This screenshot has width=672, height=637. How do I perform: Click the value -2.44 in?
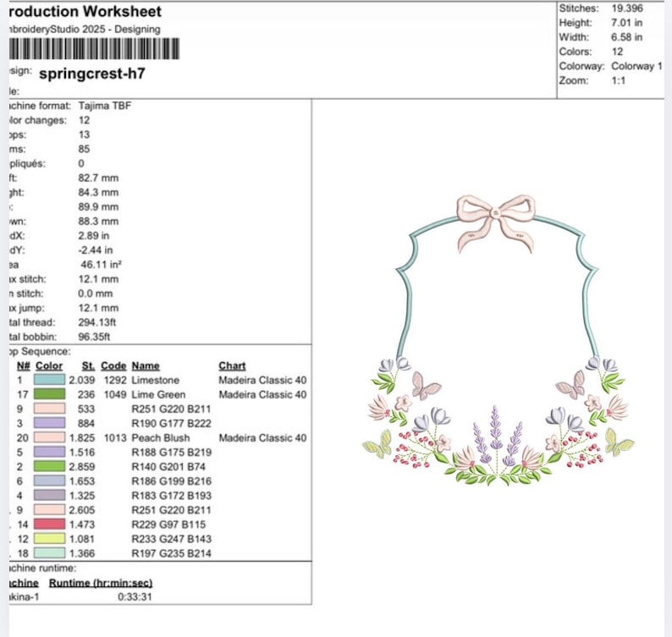click(x=95, y=250)
